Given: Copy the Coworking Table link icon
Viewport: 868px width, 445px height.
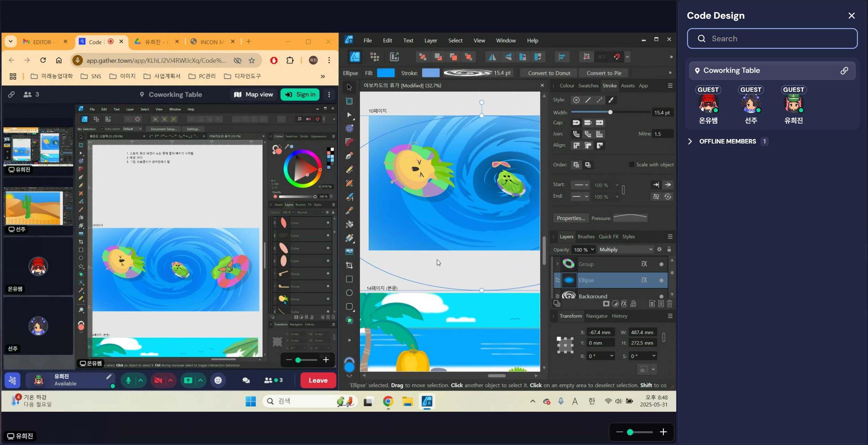Looking at the screenshot, I should coord(844,71).
